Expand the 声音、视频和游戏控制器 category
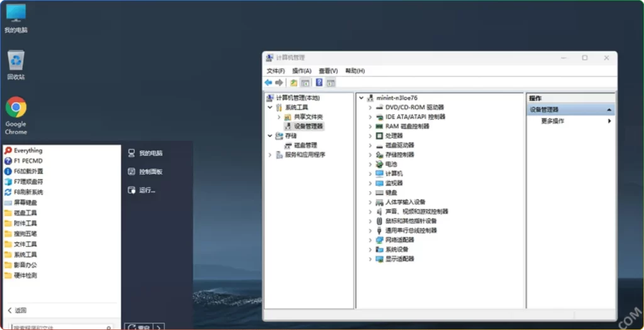This screenshot has width=644, height=330. [370, 212]
